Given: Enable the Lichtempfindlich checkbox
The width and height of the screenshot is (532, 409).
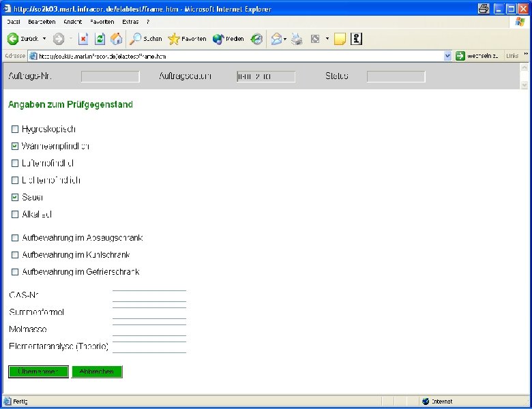Looking at the screenshot, I should tap(15, 180).
